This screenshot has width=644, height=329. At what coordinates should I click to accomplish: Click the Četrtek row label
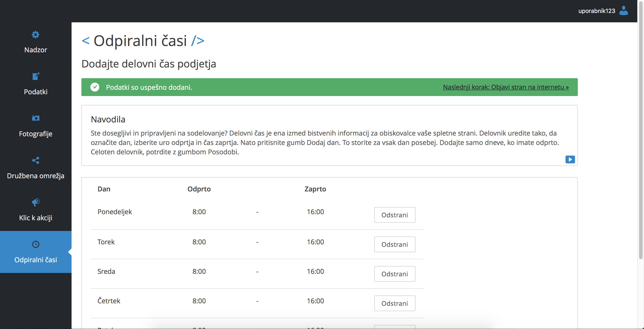(109, 301)
